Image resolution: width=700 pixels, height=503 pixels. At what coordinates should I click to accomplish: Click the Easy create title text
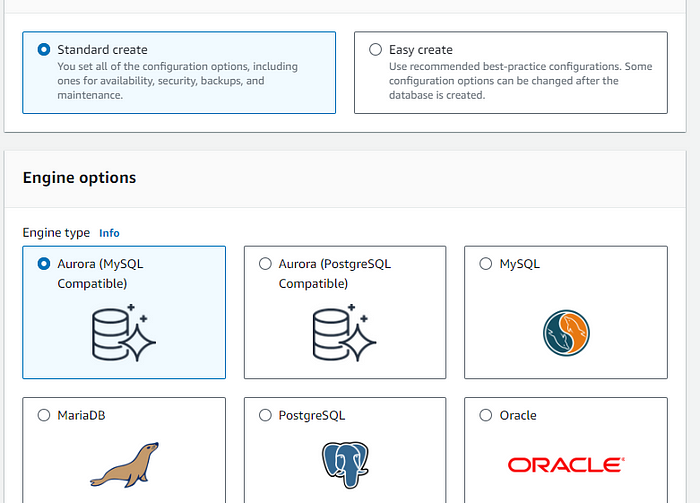[x=421, y=50]
